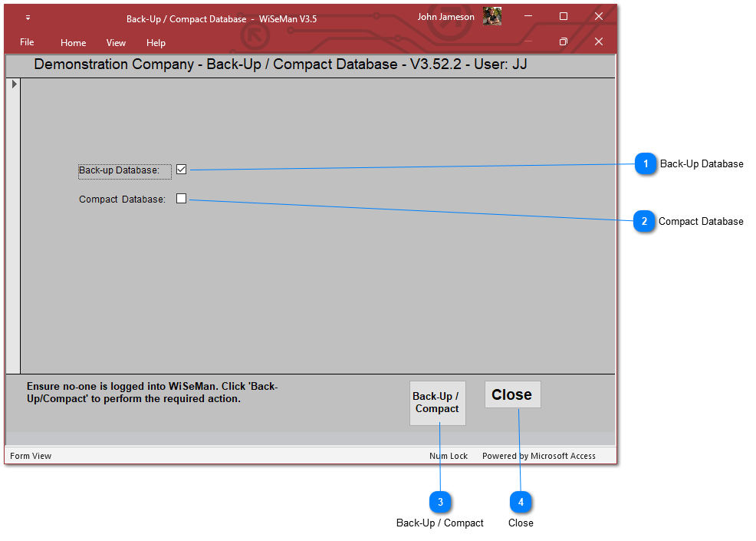Close the inner form with the ribbon X
Image resolution: width=756 pixels, height=541 pixels.
click(x=599, y=41)
